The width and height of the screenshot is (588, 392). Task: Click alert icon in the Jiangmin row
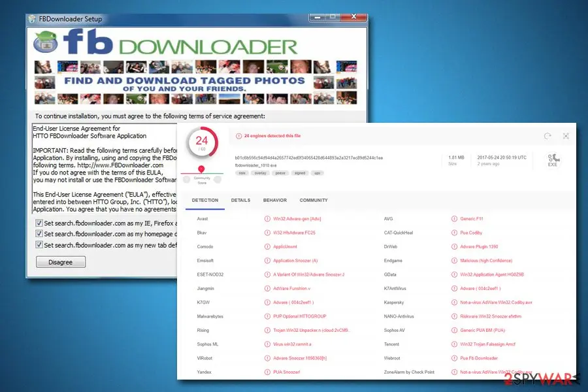coord(267,289)
